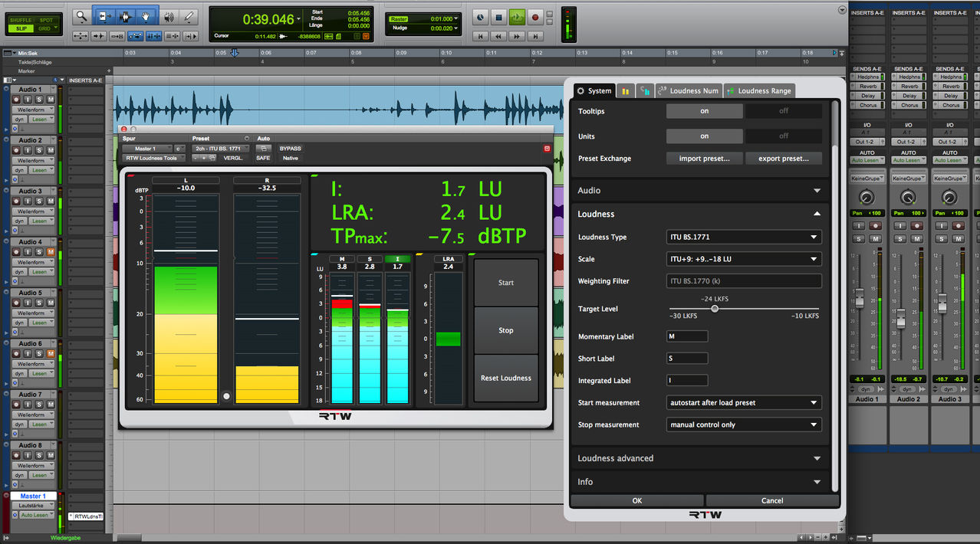This screenshot has height=544, width=980.
Task: Open the RTW Loudness Tools insert selector
Action: tap(155, 158)
